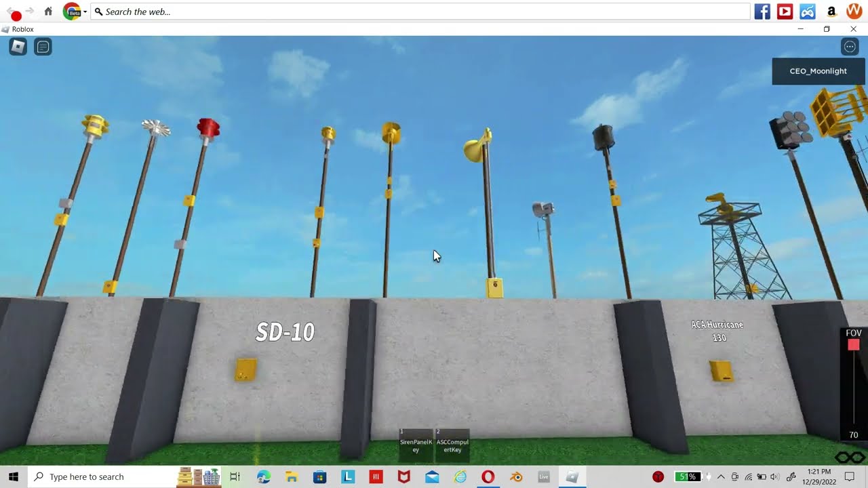Open the Windows Start menu
The height and width of the screenshot is (488, 868).
pyautogui.click(x=14, y=476)
